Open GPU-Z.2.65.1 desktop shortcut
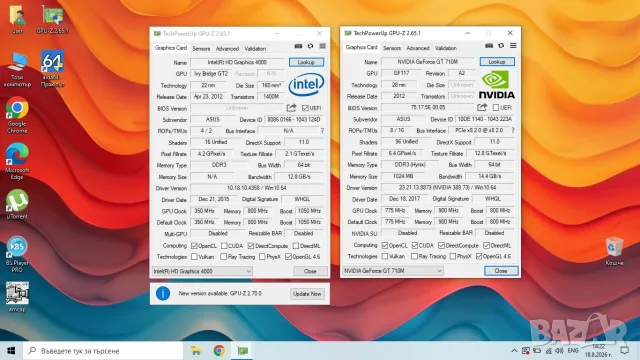Viewport: 640px width, 360px height. point(52,20)
